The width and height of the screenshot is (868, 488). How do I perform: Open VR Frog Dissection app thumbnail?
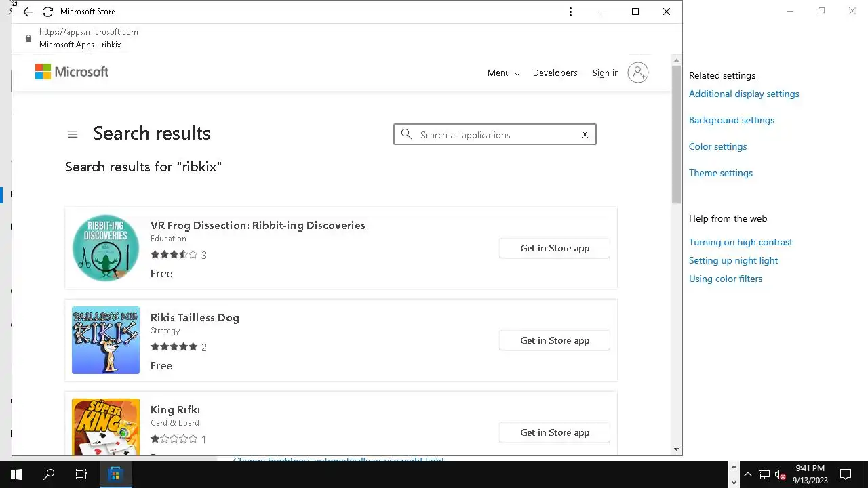(x=106, y=248)
